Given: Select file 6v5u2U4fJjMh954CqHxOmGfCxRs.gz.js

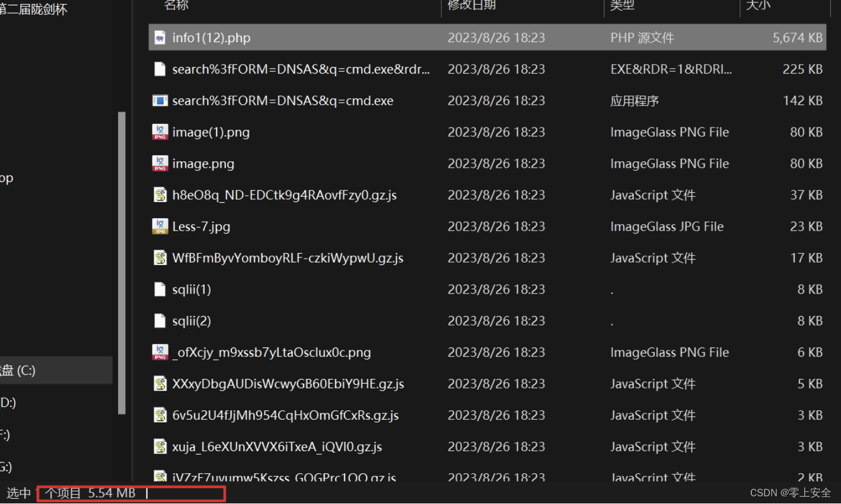Looking at the screenshot, I should pos(285,415).
